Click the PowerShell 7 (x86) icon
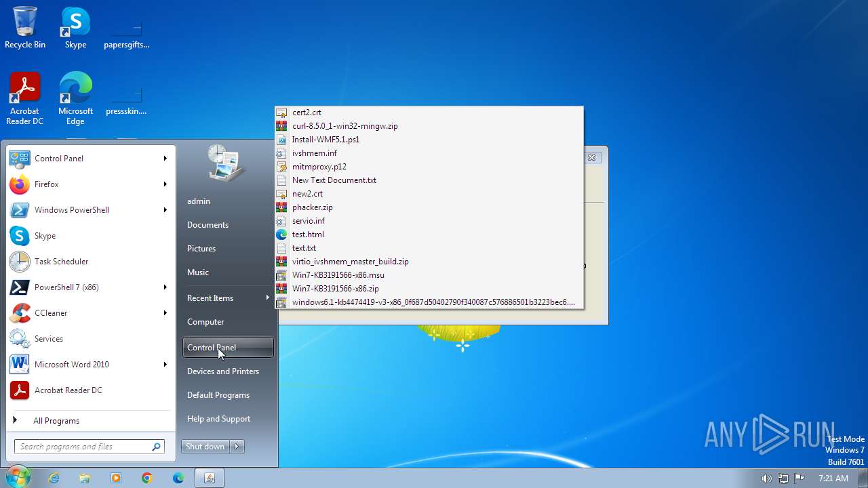Viewport: 868px width, 488px height. [20, 287]
